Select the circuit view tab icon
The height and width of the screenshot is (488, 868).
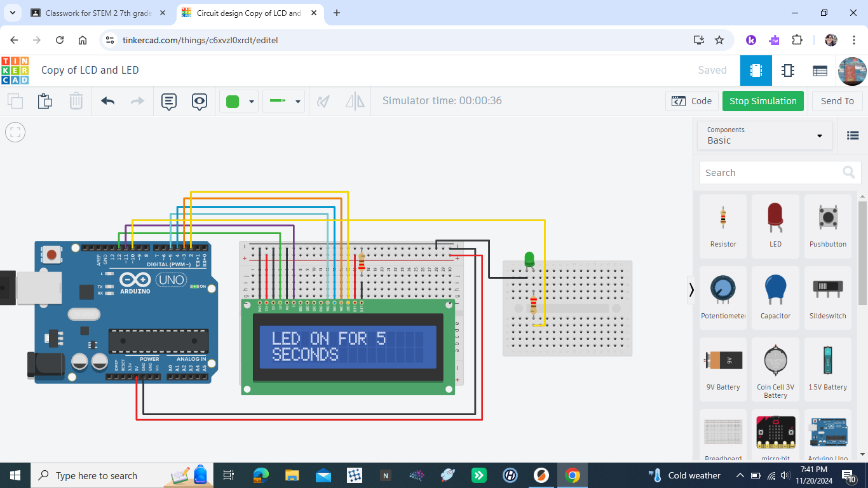[756, 71]
